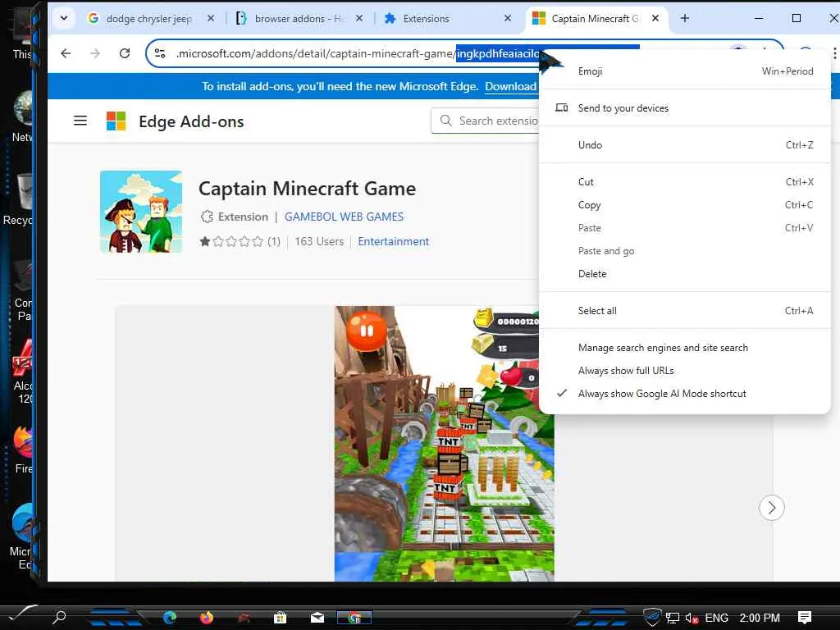Open Windows search from taskbar magnifier
Image resolution: width=840 pixels, height=630 pixels.
pyautogui.click(x=59, y=617)
